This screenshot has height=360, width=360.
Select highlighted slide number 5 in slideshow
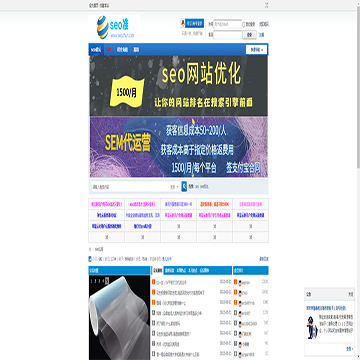pos(107,281)
